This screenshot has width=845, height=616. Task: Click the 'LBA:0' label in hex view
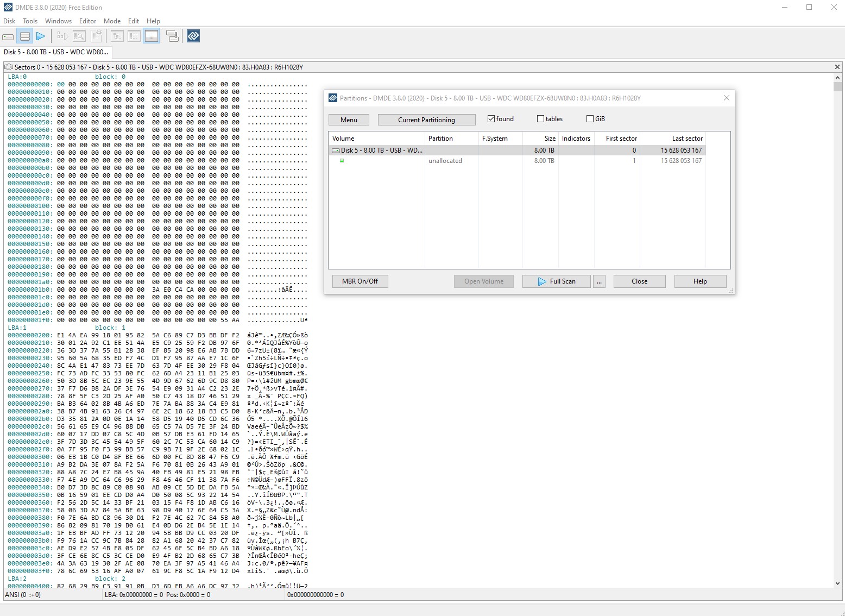17,77
